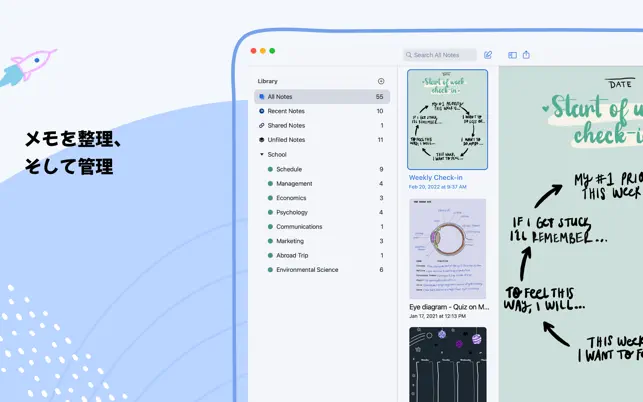The height and width of the screenshot is (402, 643).
Task: Click the add button beside Library
Action: [381, 81]
